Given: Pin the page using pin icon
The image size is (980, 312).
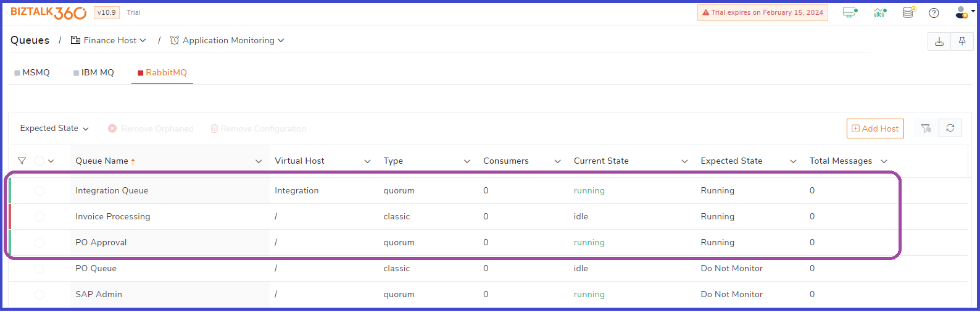Looking at the screenshot, I should click(x=962, y=41).
